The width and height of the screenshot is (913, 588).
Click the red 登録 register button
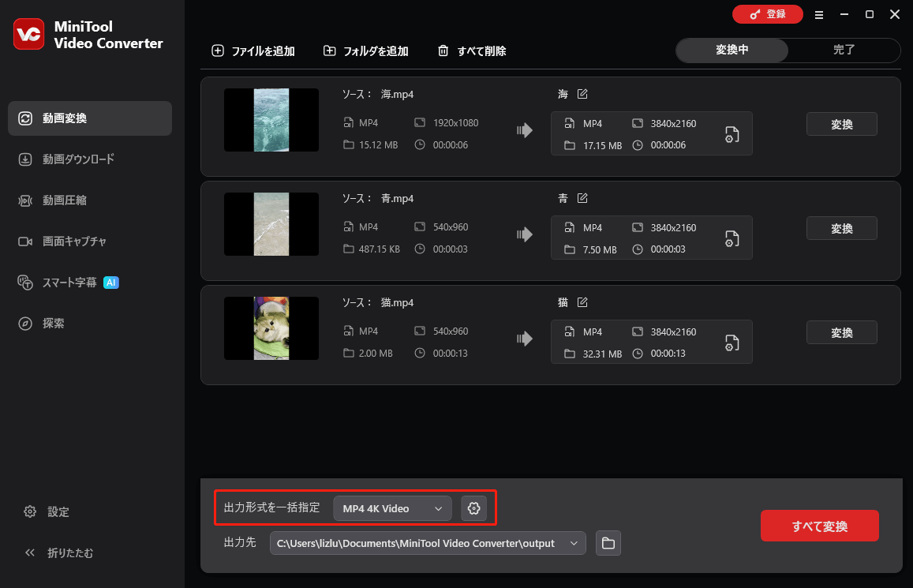click(767, 14)
